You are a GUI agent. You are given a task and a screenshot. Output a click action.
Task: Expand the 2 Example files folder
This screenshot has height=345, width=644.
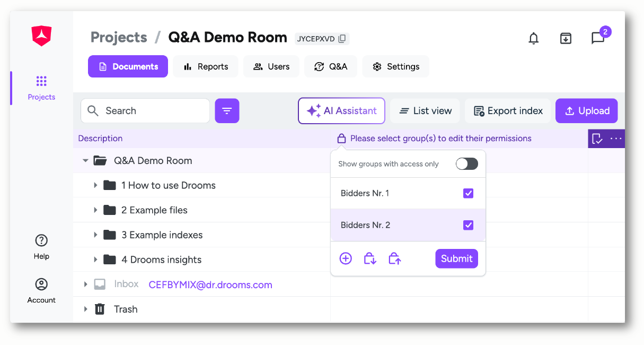[95, 210]
